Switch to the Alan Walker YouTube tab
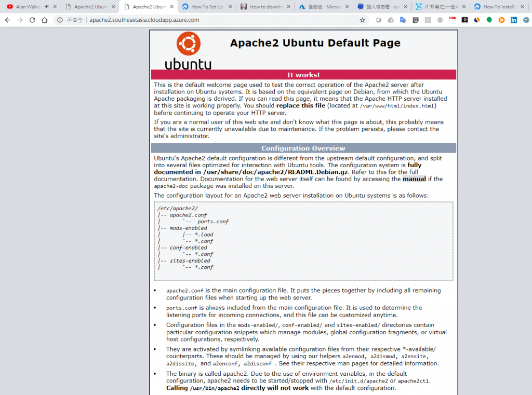The width and height of the screenshot is (532, 395). (x=28, y=6)
